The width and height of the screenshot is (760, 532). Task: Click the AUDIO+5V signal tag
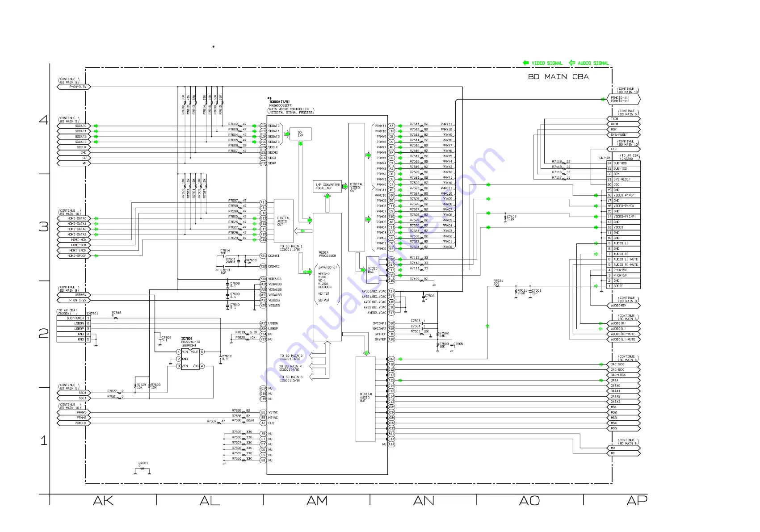coord(624,306)
